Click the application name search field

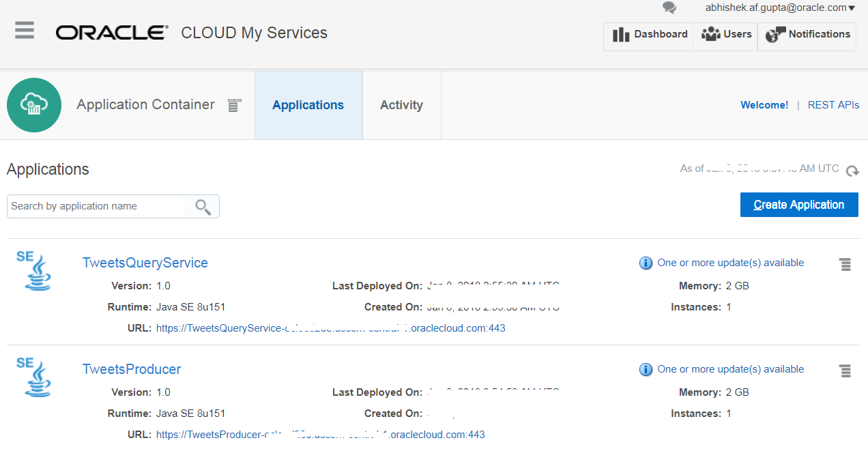tap(96, 206)
